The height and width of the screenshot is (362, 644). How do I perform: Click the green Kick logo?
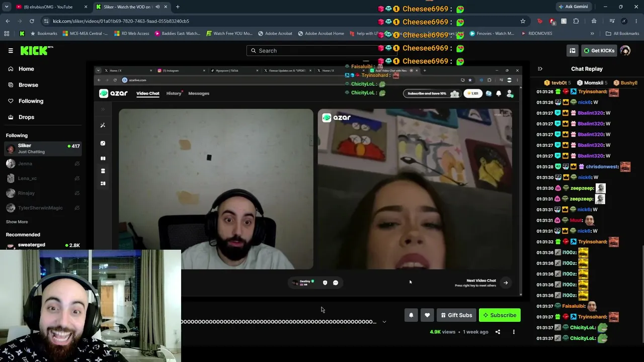36,50
